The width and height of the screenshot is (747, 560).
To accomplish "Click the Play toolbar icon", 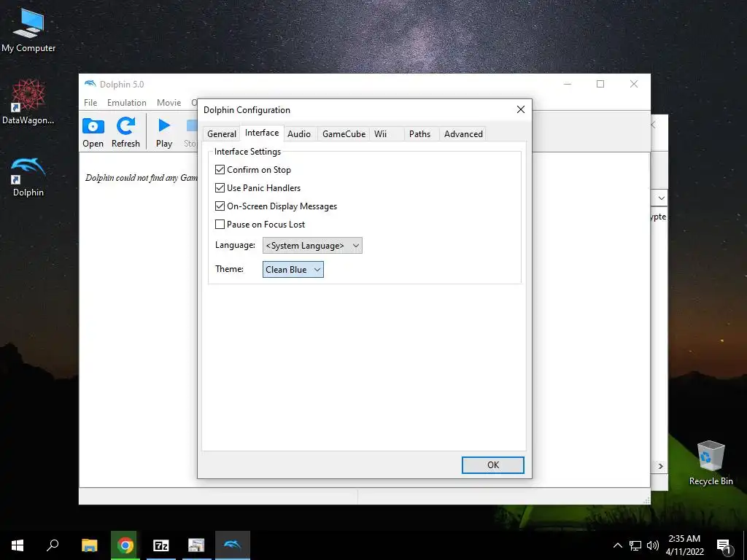I will coord(164,132).
